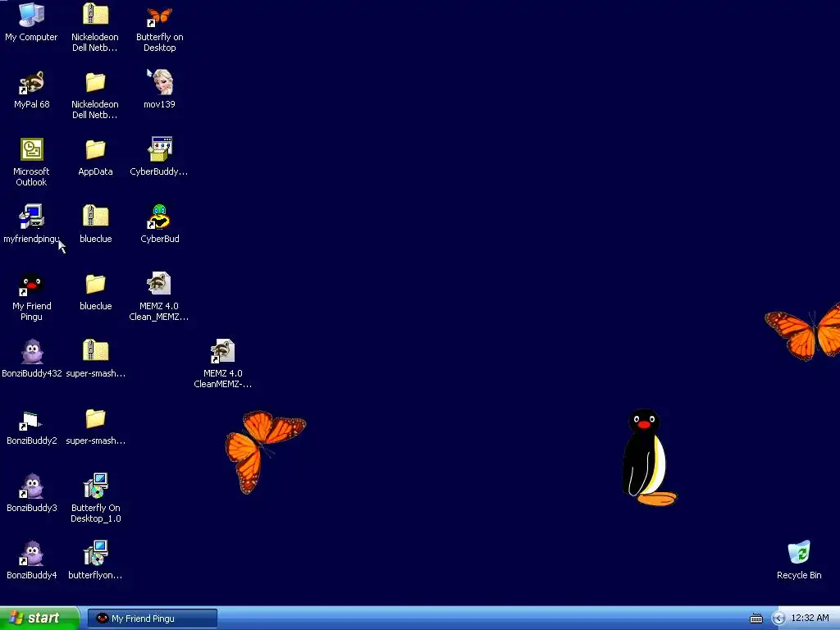Select the Butterfly On Desktop_1.0 installer icon
The image size is (840, 630).
pos(95,486)
